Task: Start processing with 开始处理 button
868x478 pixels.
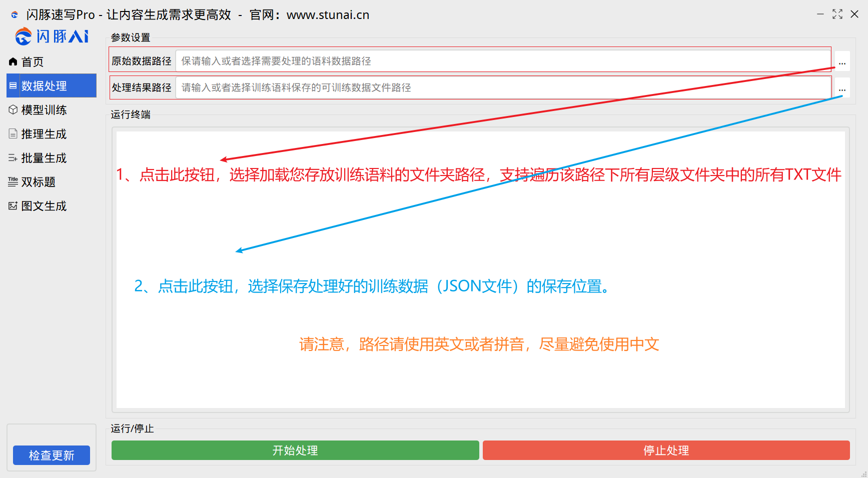Action: (295, 450)
